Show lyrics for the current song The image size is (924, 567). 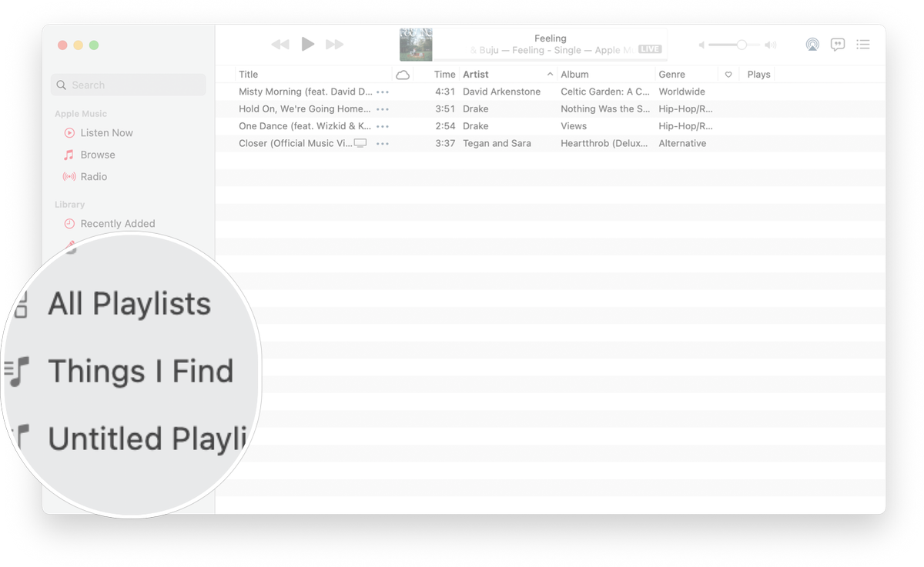(838, 45)
